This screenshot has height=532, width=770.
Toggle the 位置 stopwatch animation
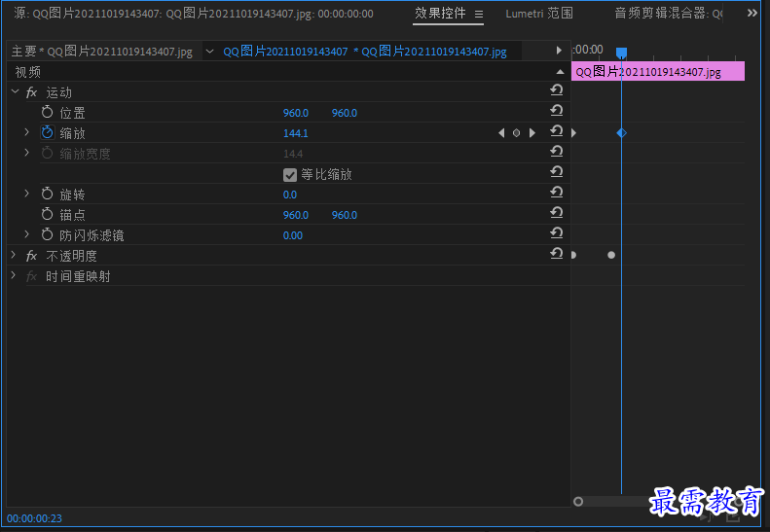[47, 113]
